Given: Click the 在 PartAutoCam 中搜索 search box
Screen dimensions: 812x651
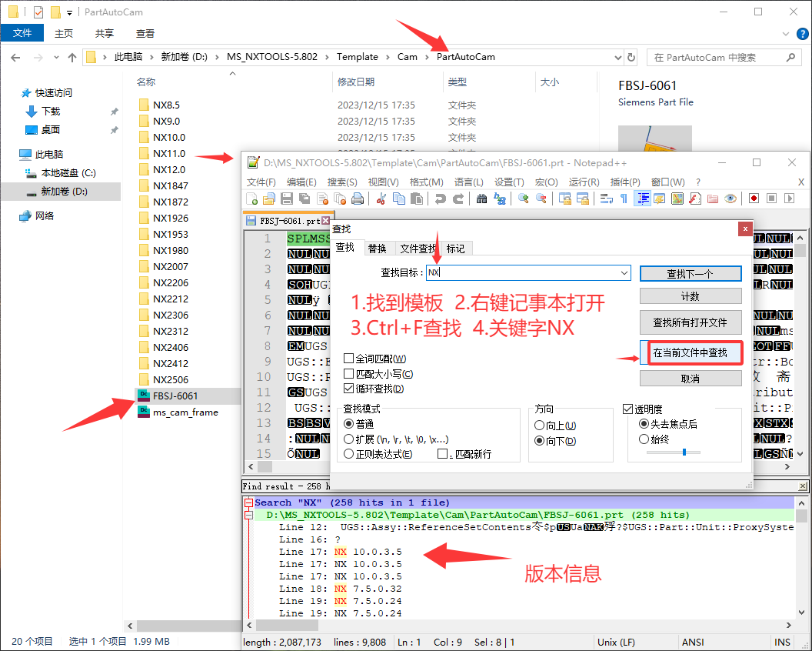Looking at the screenshot, I should click(723, 58).
